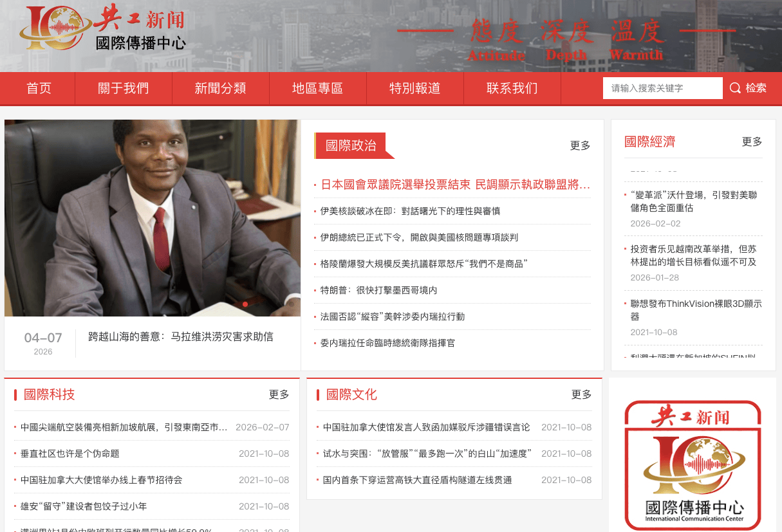Click 更多 beside 國際政治 heading

(x=580, y=145)
